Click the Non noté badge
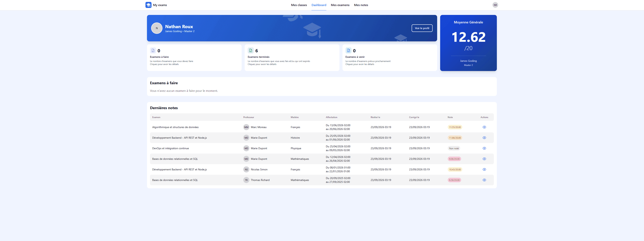 coord(454,148)
